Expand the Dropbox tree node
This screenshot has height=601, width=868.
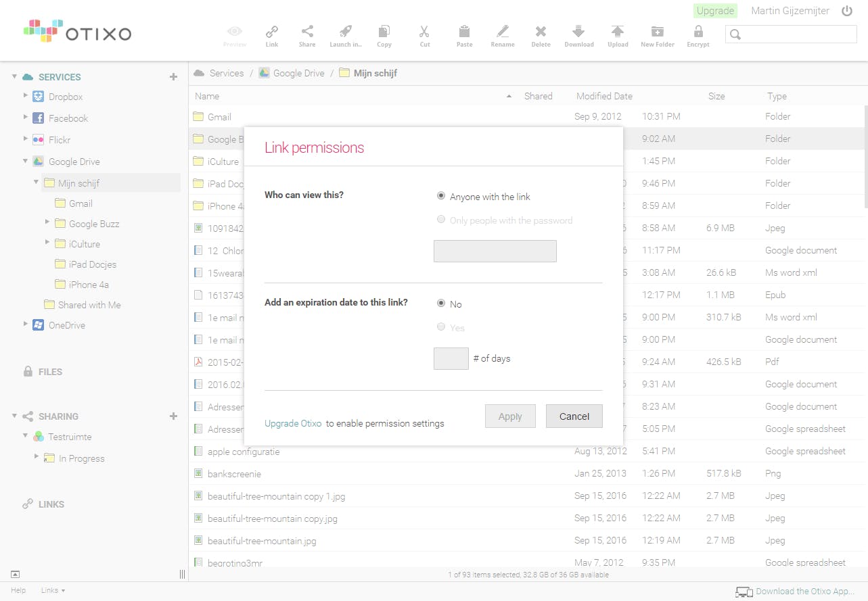point(26,96)
